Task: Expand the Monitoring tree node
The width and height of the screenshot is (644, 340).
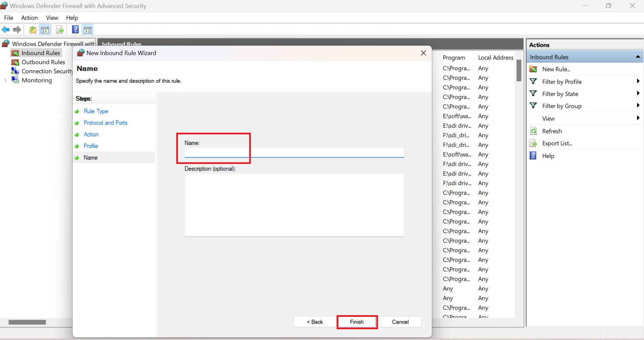Action: tap(5, 80)
